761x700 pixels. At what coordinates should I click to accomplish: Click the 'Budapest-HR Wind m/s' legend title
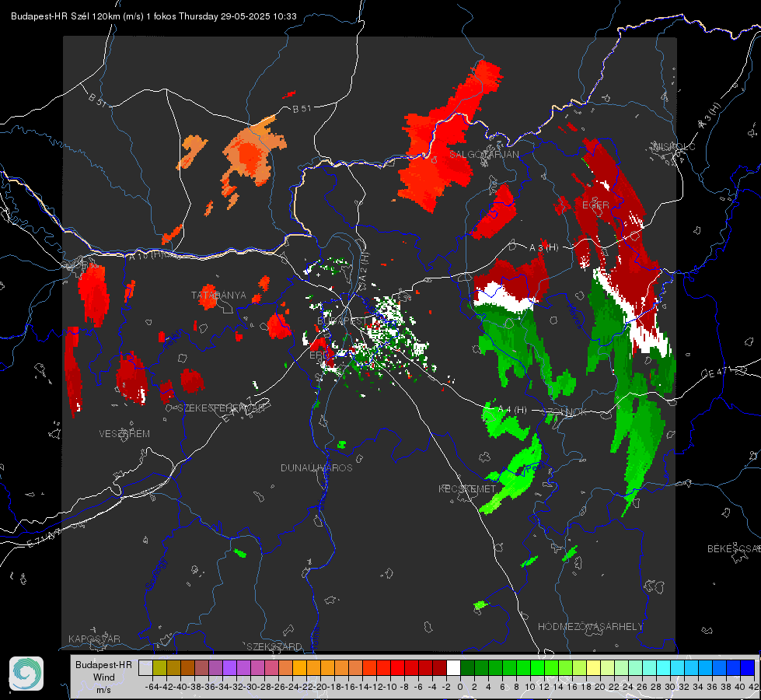click(104, 677)
